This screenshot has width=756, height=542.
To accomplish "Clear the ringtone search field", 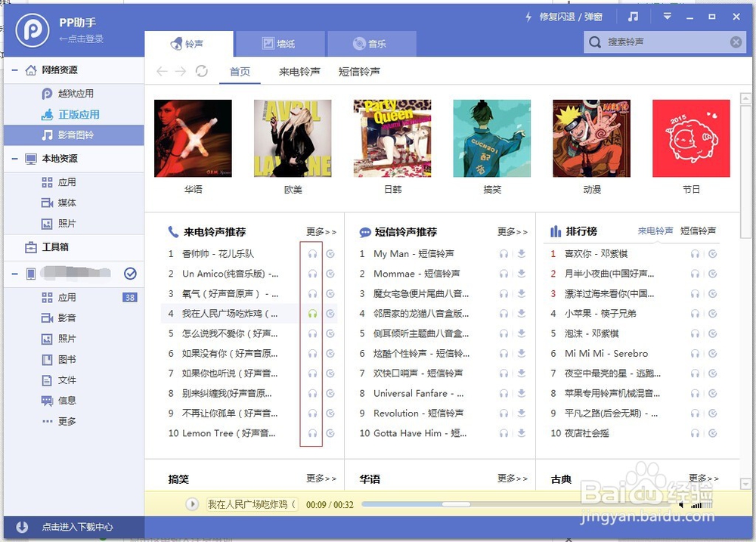I will pyautogui.click(x=736, y=42).
